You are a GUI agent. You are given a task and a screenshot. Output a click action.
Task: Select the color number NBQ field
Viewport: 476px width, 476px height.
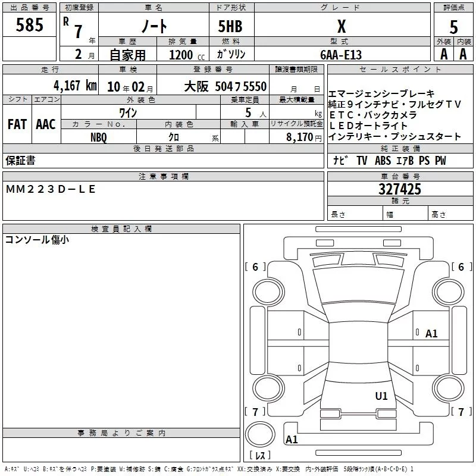pos(99,136)
